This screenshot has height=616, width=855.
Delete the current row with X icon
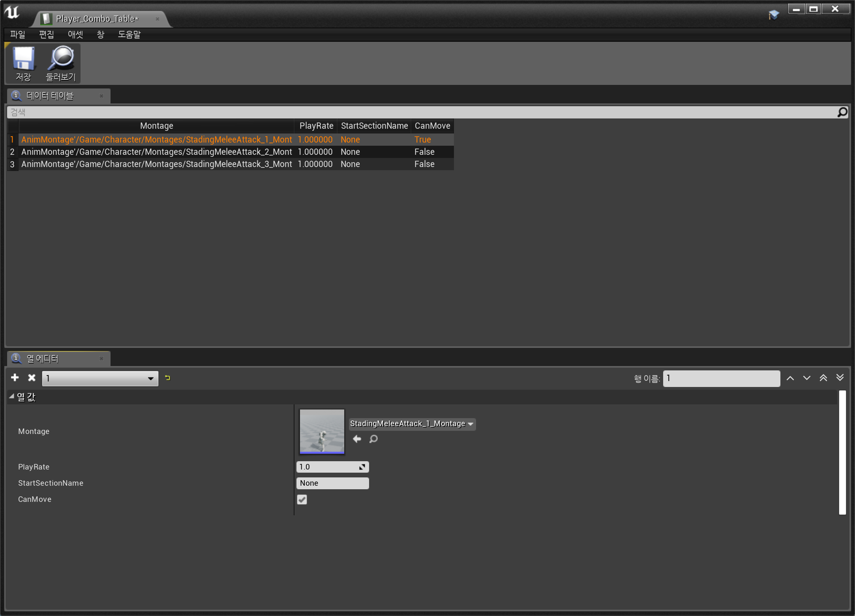click(32, 378)
